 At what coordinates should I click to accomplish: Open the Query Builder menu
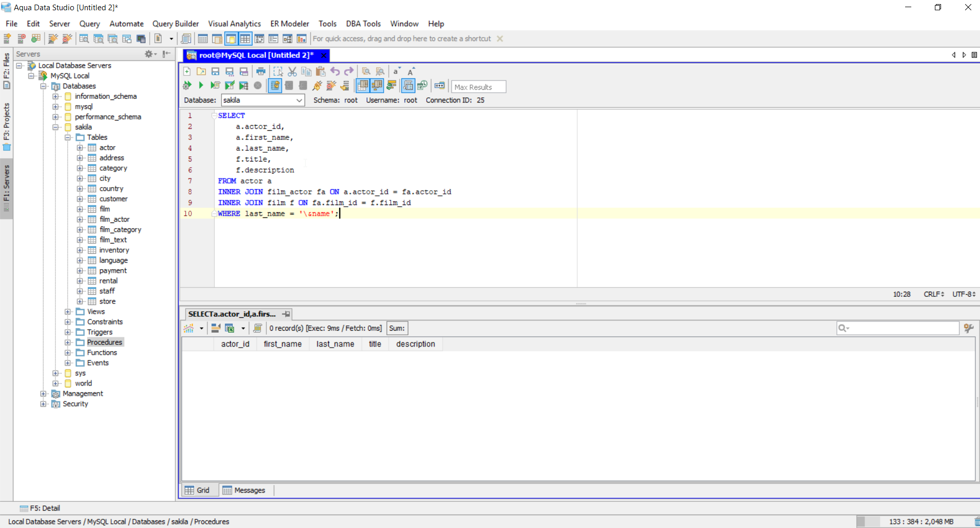[175, 24]
